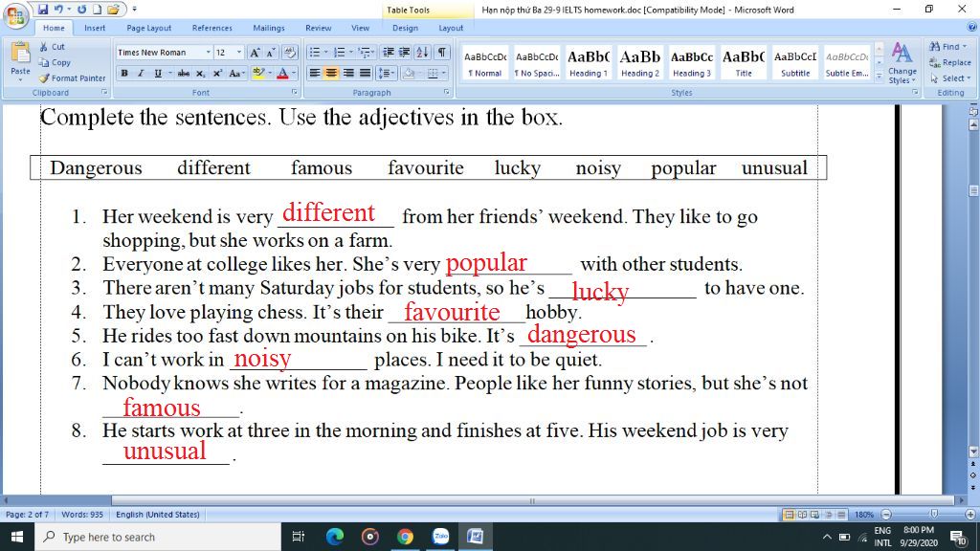980x551 pixels.
Task: Sort text with the A-Z icon
Action: point(422,53)
